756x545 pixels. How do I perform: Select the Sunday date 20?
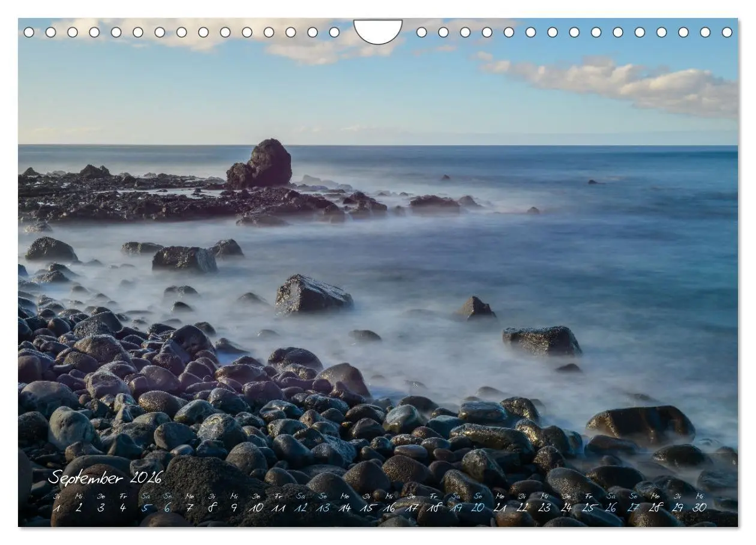tap(478, 508)
